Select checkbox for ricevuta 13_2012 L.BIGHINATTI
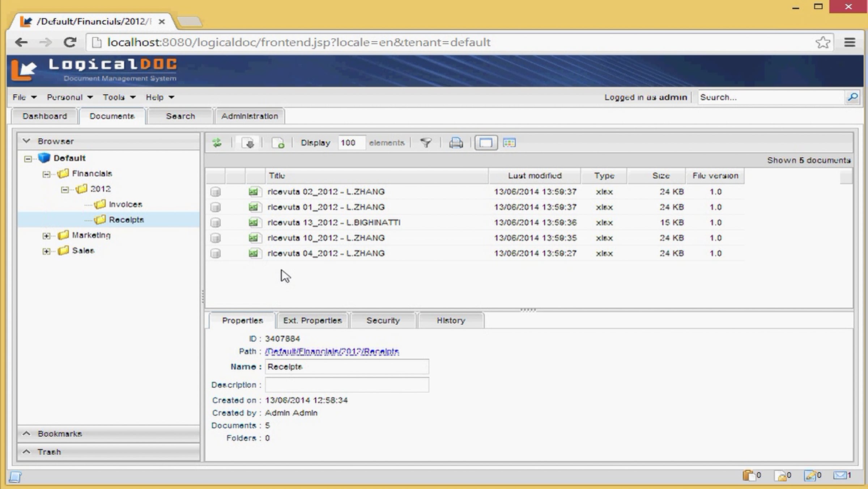The width and height of the screenshot is (868, 489). [216, 222]
